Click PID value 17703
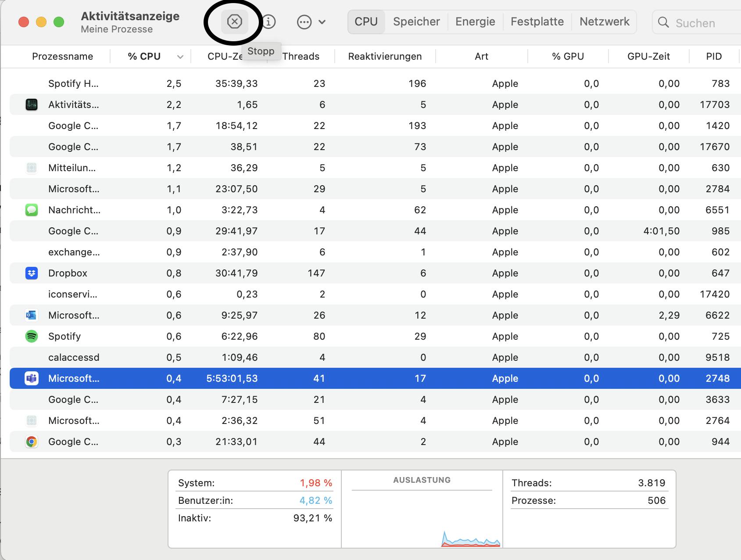 [715, 104]
